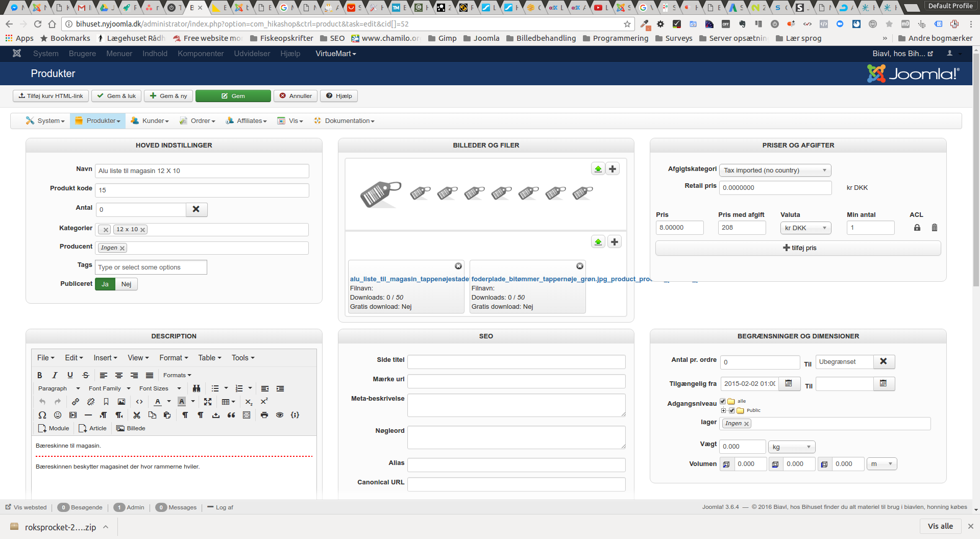Click the ACL lock icon

click(917, 228)
